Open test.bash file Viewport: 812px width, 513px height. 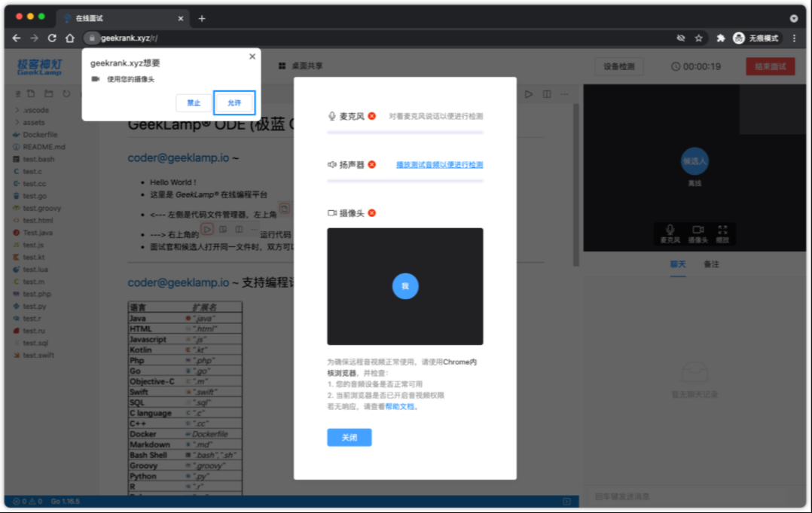pos(38,159)
